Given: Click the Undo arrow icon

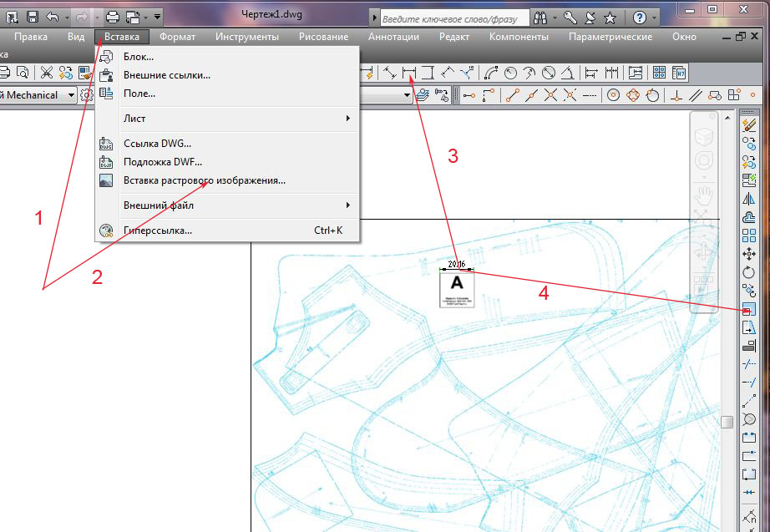Looking at the screenshot, I should click(52, 16).
